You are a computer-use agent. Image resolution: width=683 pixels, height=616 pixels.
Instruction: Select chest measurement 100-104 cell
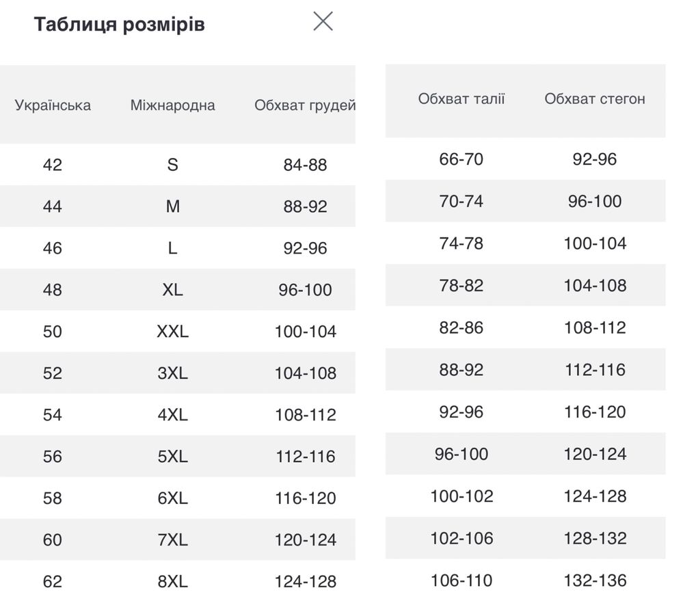click(x=306, y=332)
